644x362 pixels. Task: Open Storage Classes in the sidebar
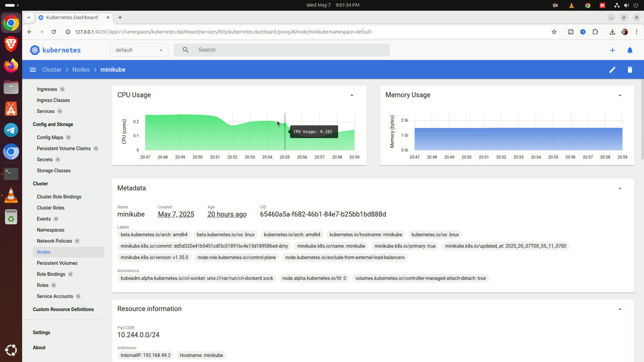tap(54, 170)
